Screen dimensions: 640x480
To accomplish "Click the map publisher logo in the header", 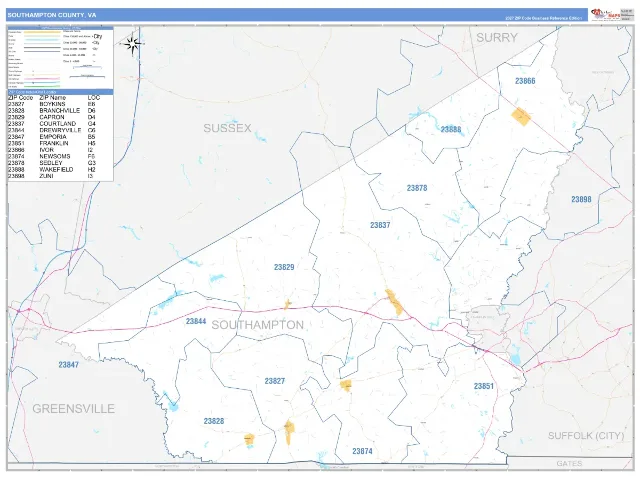I will point(605,15).
